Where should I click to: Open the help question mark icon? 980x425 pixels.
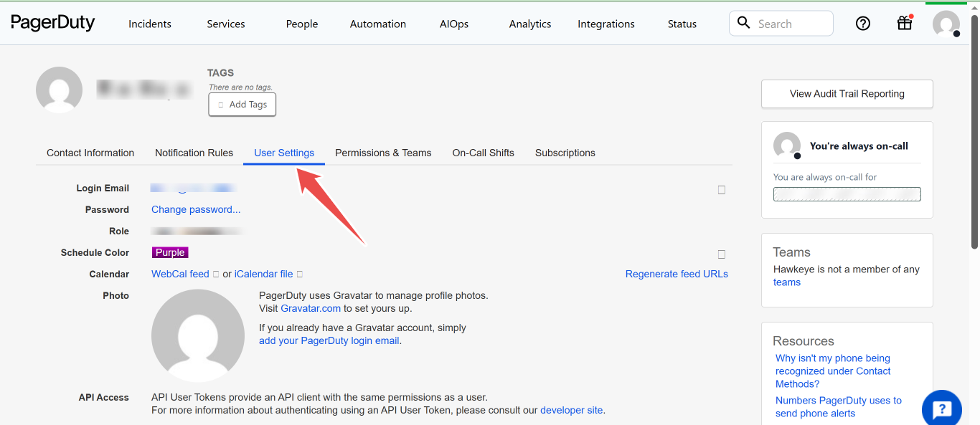click(x=862, y=23)
